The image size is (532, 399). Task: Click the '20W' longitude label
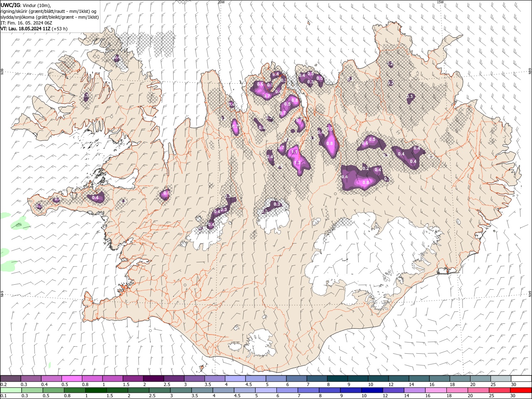[221, 2]
